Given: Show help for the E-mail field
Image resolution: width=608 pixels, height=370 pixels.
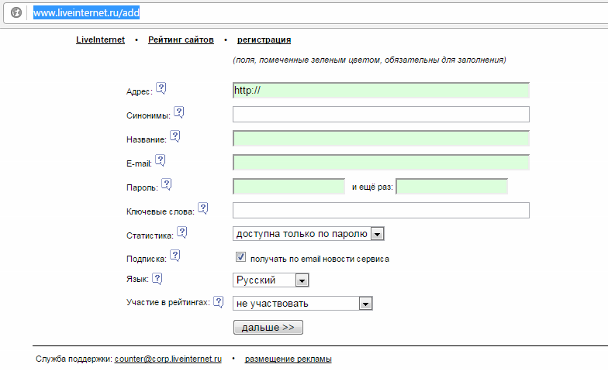Looking at the screenshot, I should pos(160,160).
